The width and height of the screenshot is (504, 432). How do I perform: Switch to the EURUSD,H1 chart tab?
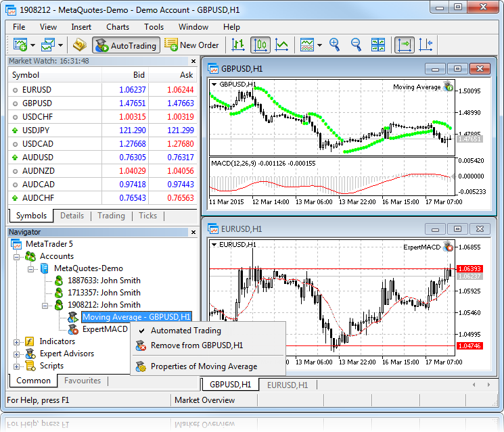[x=287, y=385]
